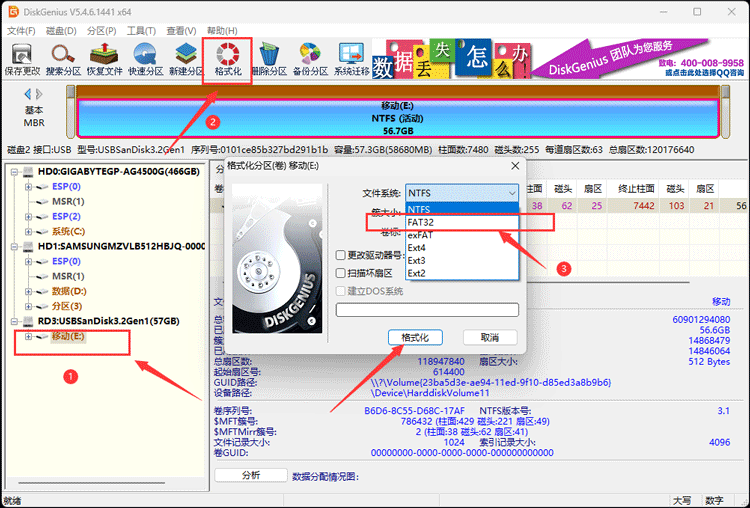Select 移动(E:) partition in tree

pyautogui.click(x=68, y=336)
